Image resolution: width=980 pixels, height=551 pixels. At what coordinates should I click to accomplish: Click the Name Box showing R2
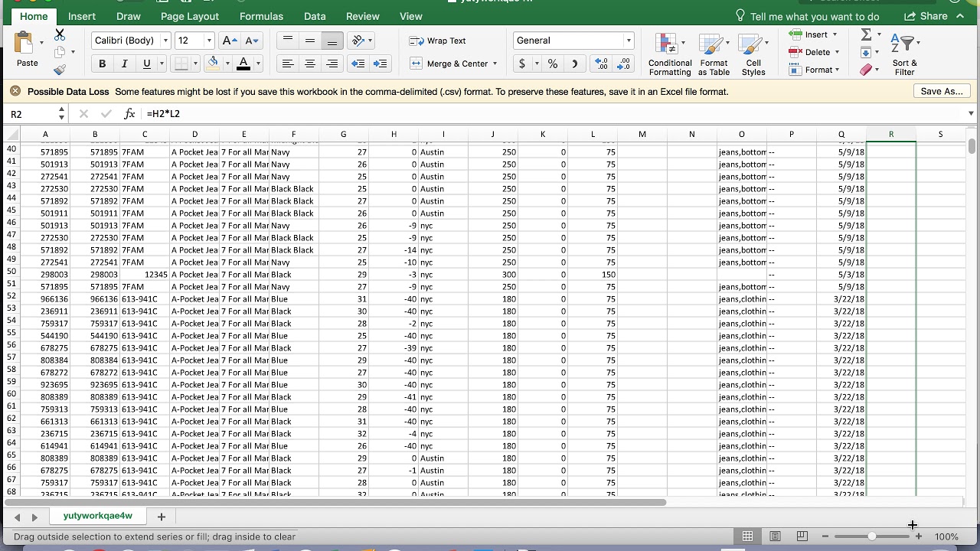pos(36,113)
